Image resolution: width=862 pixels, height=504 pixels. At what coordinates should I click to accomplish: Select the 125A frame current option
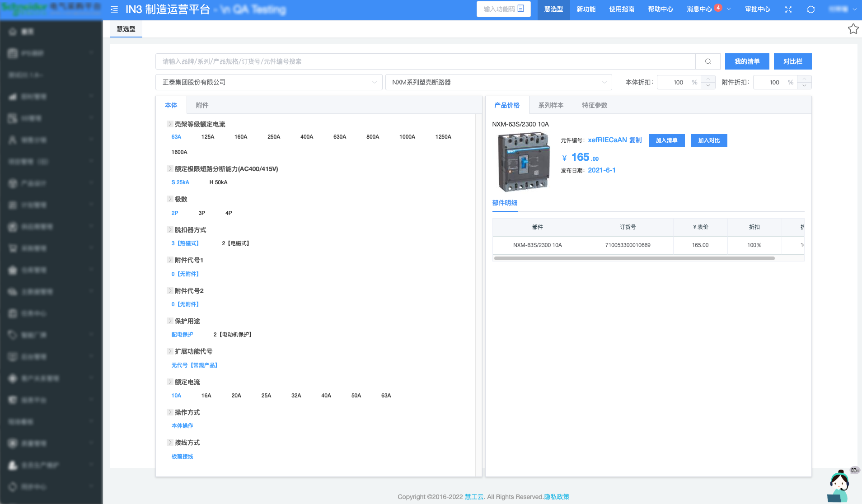(x=208, y=137)
